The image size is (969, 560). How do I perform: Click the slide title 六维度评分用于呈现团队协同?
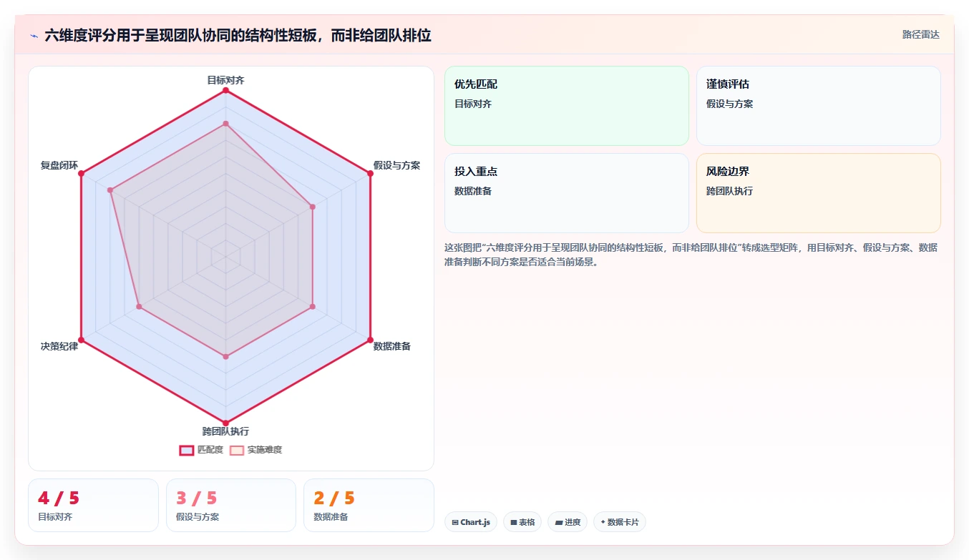coord(238,35)
